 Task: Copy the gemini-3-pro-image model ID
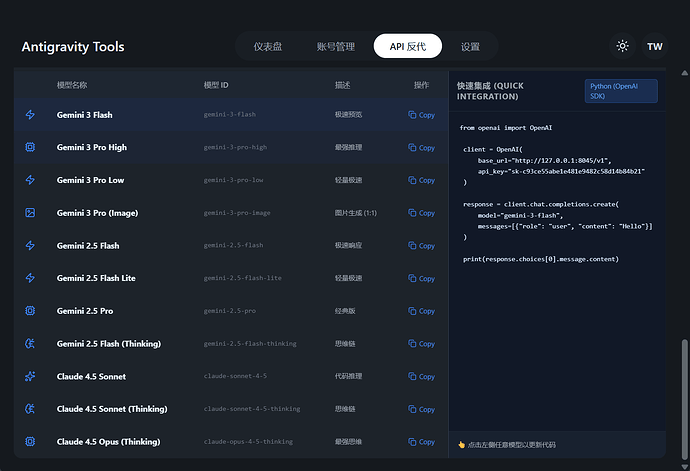(421, 213)
